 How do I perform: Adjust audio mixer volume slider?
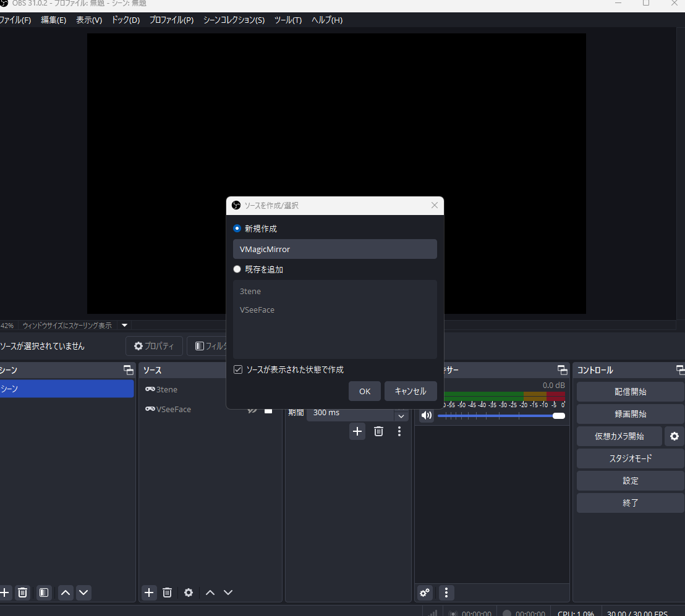[x=501, y=416]
